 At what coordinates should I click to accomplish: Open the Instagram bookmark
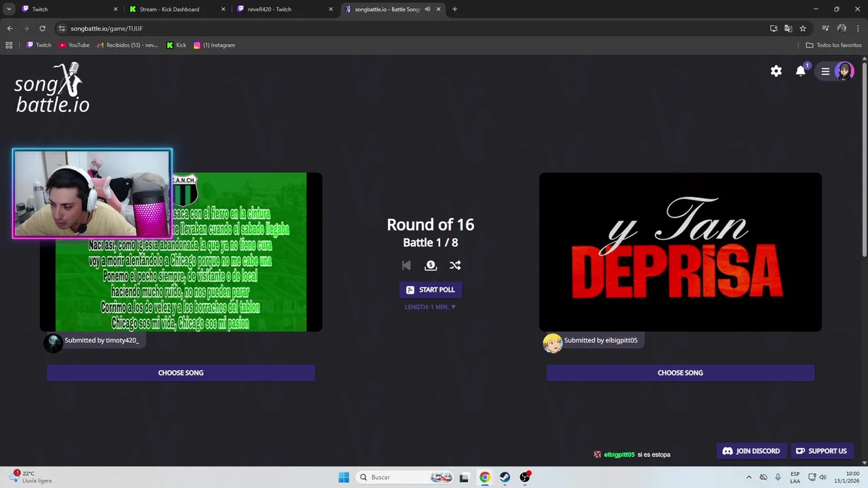(x=214, y=45)
